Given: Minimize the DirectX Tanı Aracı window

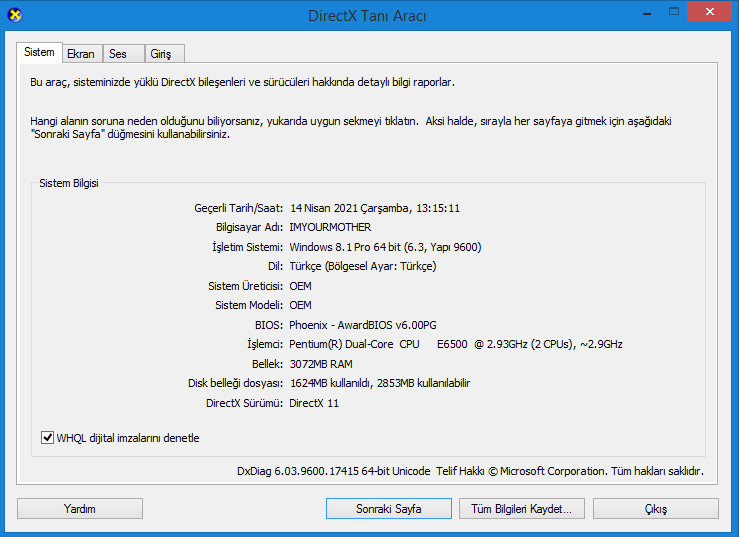Looking at the screenshot, I should pos(647,12).
